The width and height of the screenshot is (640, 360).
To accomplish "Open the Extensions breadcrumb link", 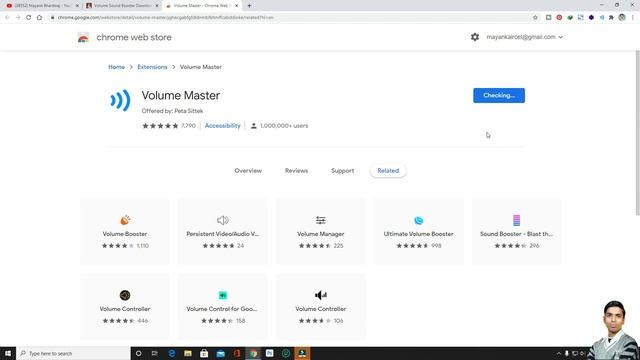I will click(x=152, y=67).
